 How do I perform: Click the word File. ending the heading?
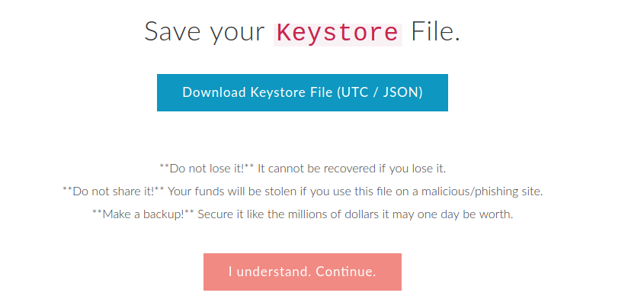(x=435, y=33)
